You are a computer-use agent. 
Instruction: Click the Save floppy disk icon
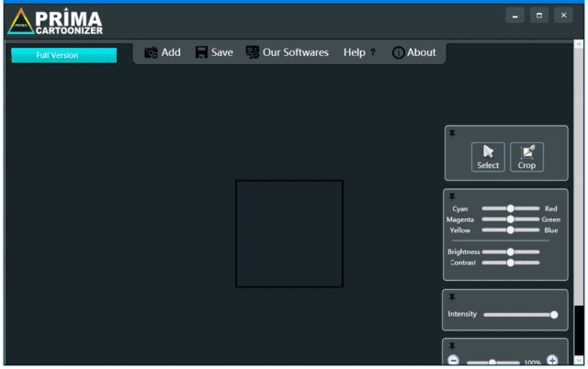pos(201,52)
